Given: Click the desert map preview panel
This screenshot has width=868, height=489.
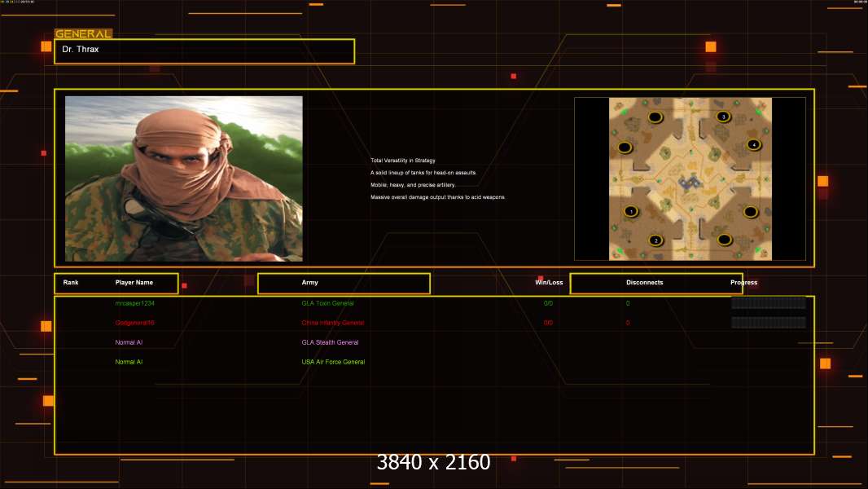Looking at the screenshot, I should [690, 178].
